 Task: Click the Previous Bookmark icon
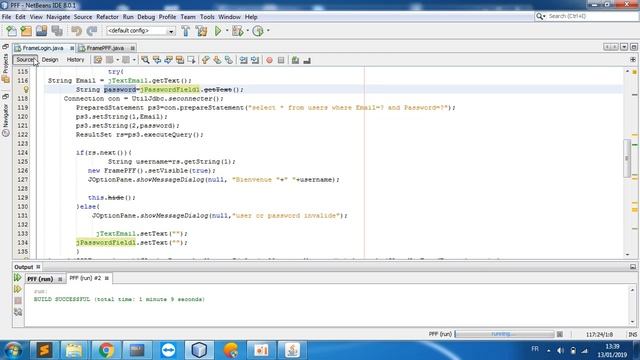205,60
